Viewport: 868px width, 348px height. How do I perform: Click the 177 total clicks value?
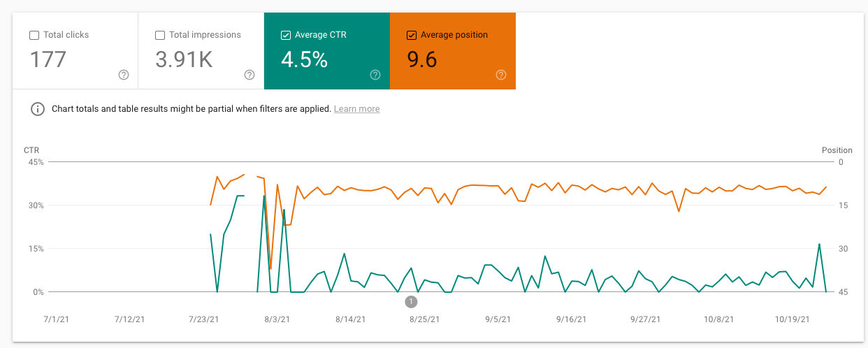click(48, 59)
